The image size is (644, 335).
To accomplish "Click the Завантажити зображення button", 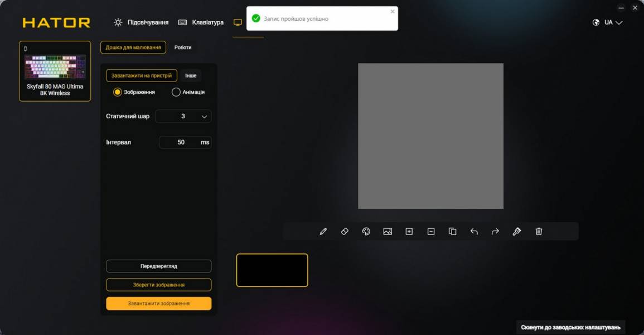I will [159, 304].
